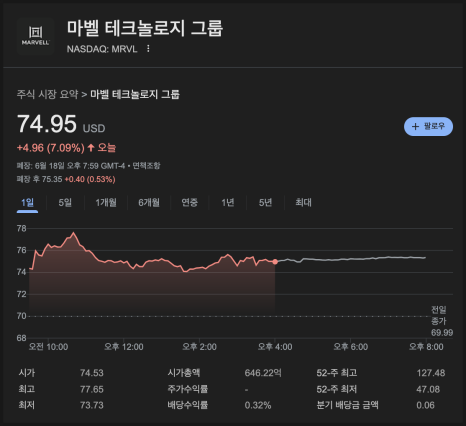The width and height of the screenshot is (466, 426).
Task: Click the 시가총액 value 646.22억
Action: pyautogui.click(x=263, y=373)
